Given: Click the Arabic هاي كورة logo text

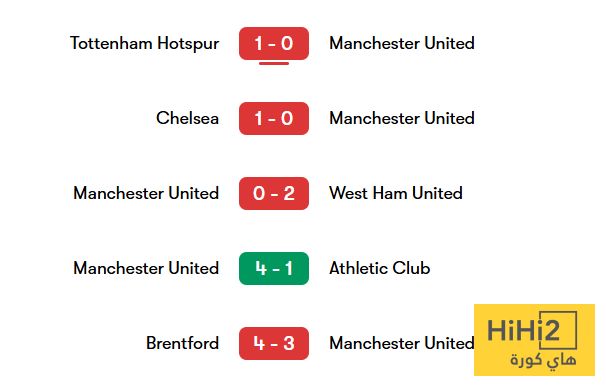Looking at the screenshot, I should click(543, 360).
